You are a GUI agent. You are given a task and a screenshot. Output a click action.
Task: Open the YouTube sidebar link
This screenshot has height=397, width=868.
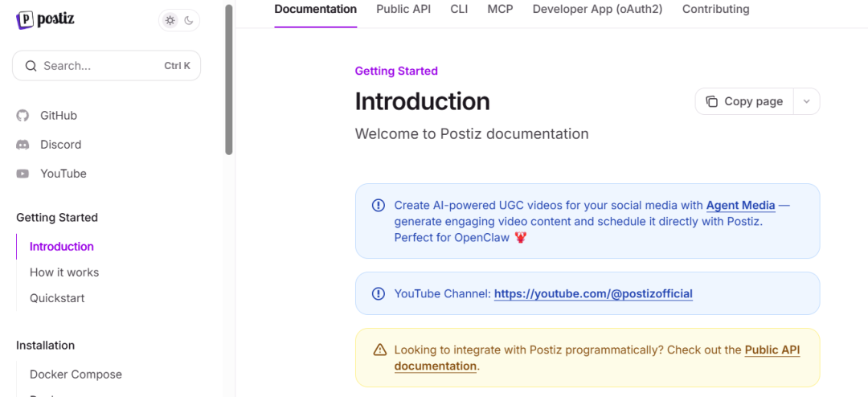[63, 174]
